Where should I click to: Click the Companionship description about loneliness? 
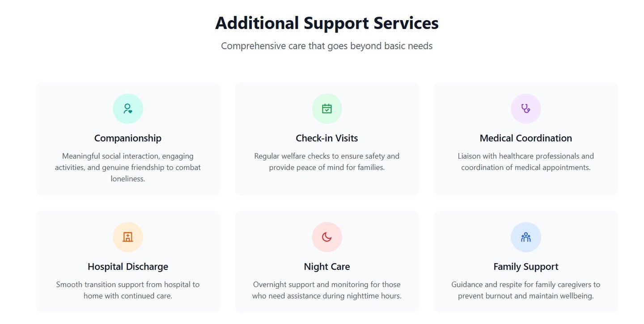[x=128, y=168]
